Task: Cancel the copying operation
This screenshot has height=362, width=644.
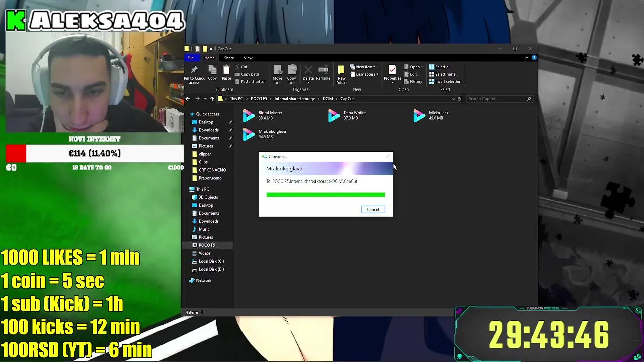Action: click(x=373, y=209)
